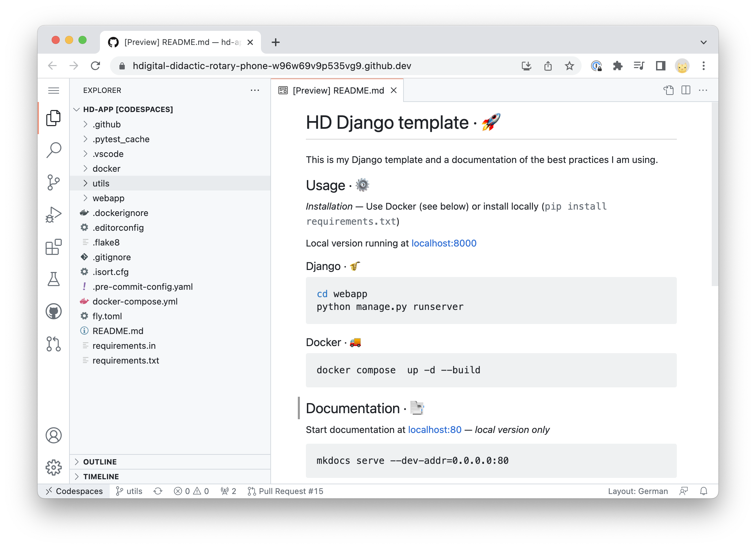Click Show Source icon in editor toolbar

pyautogui.click(x=668, y=90)
